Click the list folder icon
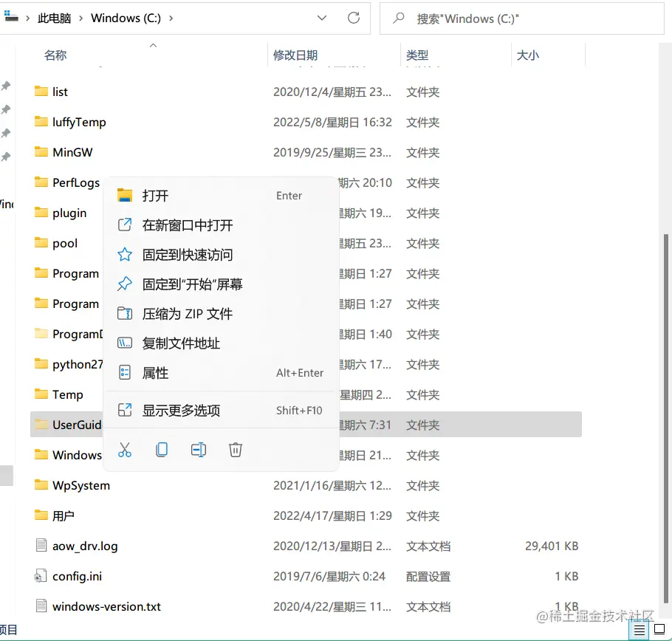Screen dimensions: 672x641 [x=41, y=92]
